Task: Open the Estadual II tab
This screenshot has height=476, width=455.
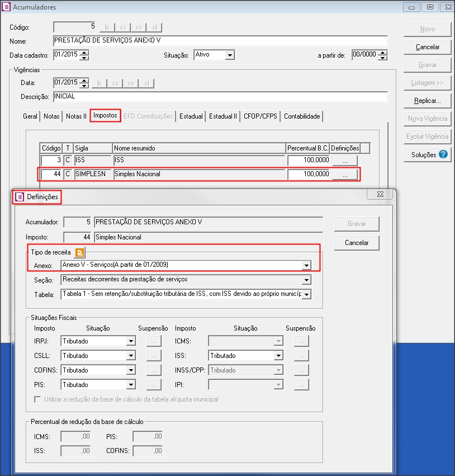Action: pos(223,116)
